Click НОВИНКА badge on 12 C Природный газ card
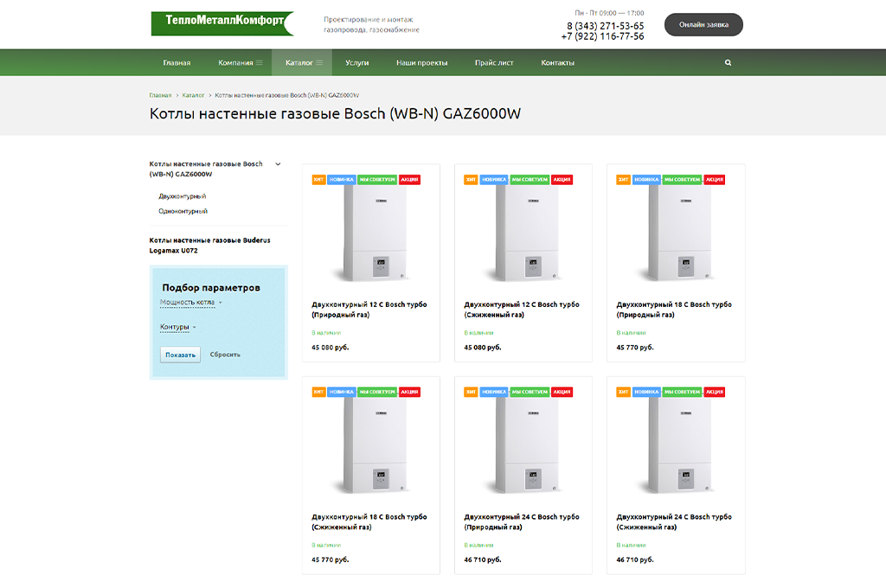 pos(341,180)
